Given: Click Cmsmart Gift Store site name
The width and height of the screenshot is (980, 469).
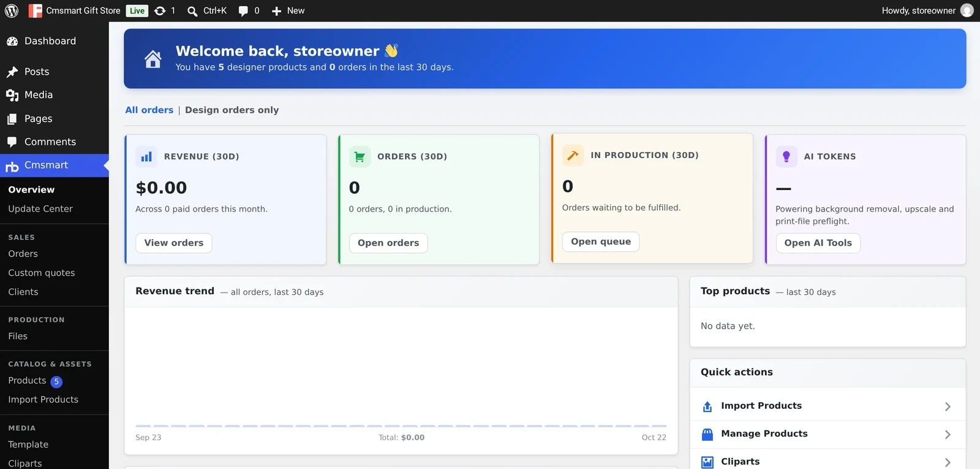Looking at the screenshot, I should (x=83, y=11).
